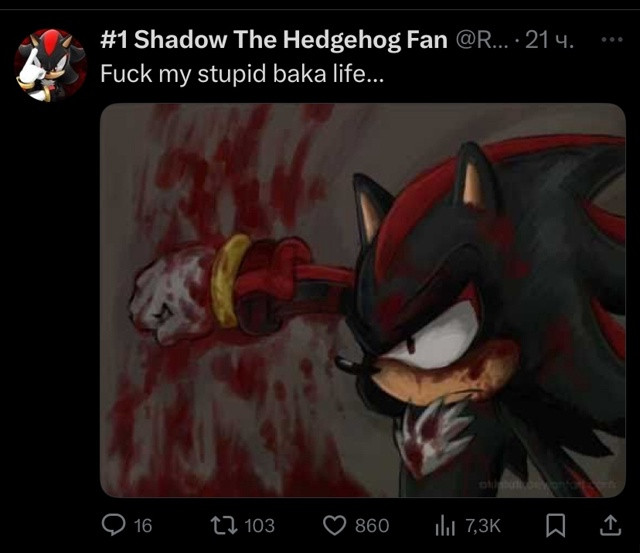Click the share upload icon
Viewport: 640px width, 553px height.
tap(610, 525)
